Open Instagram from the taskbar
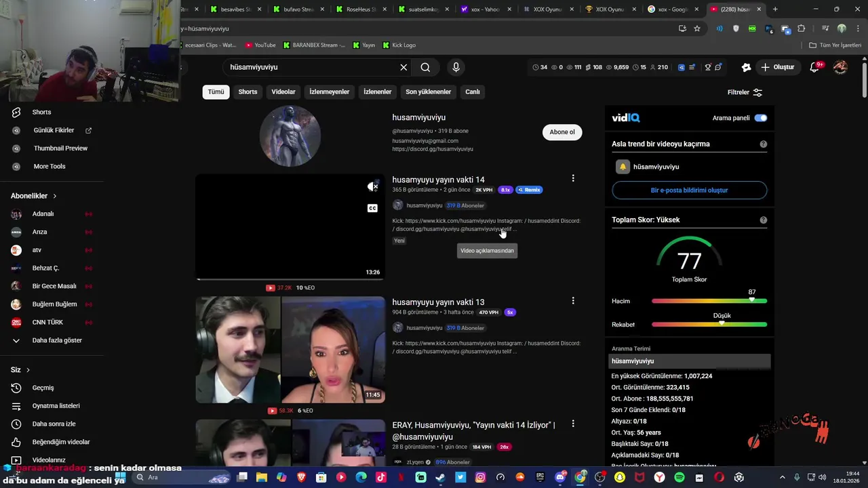Screen dimensions: 868x488 pos(480,477)
